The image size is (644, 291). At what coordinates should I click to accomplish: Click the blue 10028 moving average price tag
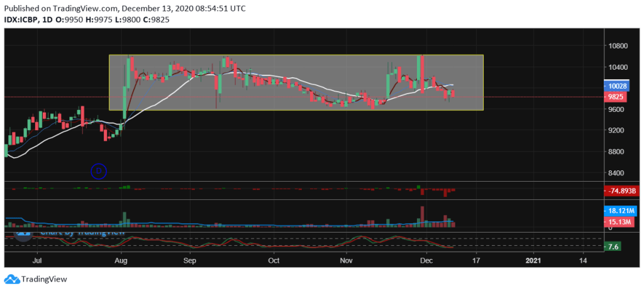[x=619, y=85]
